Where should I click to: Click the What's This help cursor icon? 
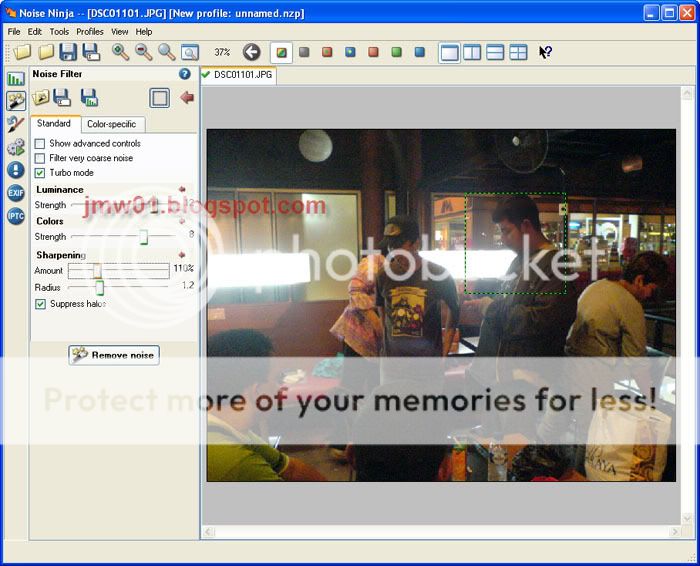coord(546,52)
